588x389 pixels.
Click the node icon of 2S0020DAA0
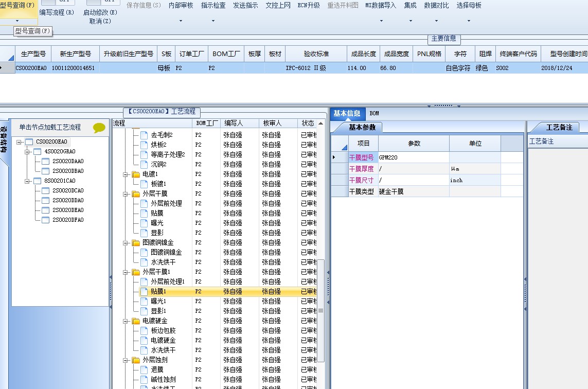[46, 161]
